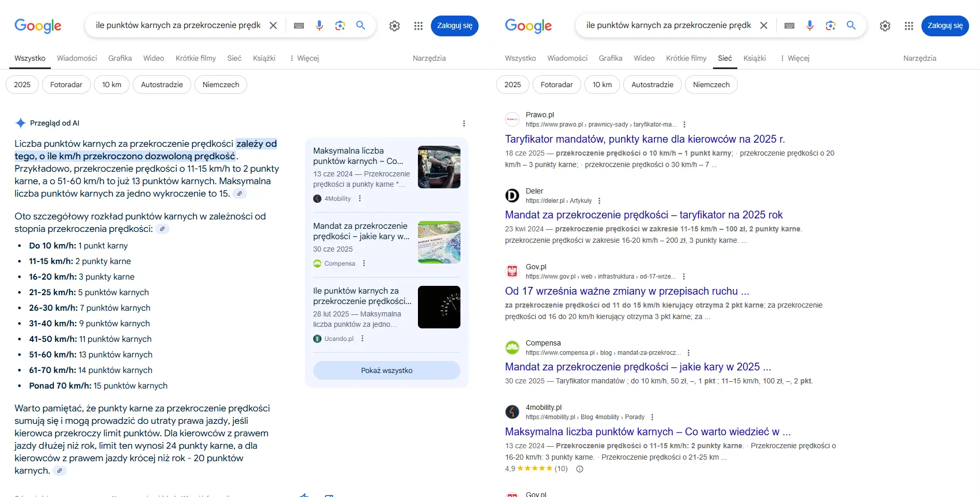Open 'Maksymalna liczba punktów karnych' 4Mobility thumbnail
The image size is (980, 497).
point(439,167)
